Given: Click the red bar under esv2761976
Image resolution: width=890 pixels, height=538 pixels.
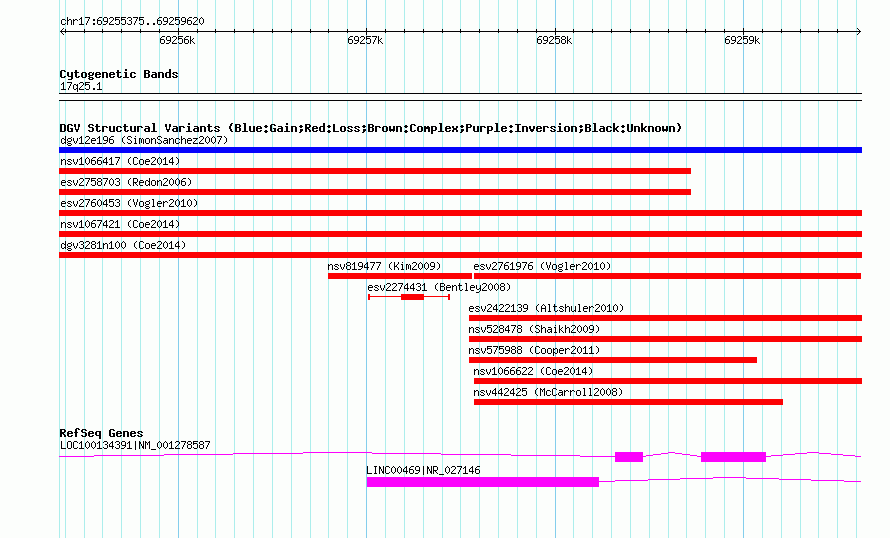Looking at the screenshot, I should (x=668, y=276).
